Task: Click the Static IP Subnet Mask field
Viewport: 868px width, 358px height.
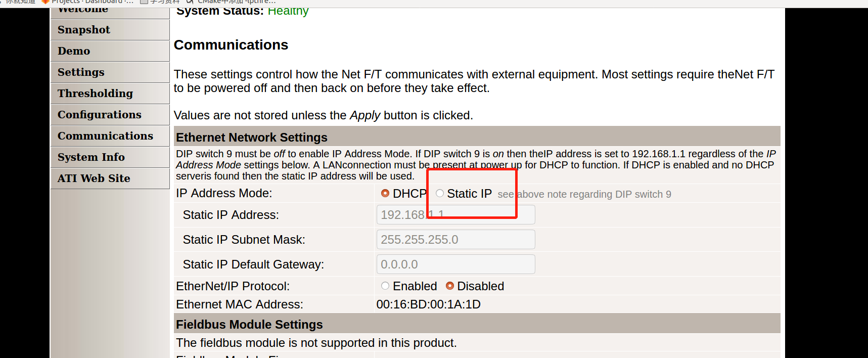Action: (455, 240)
